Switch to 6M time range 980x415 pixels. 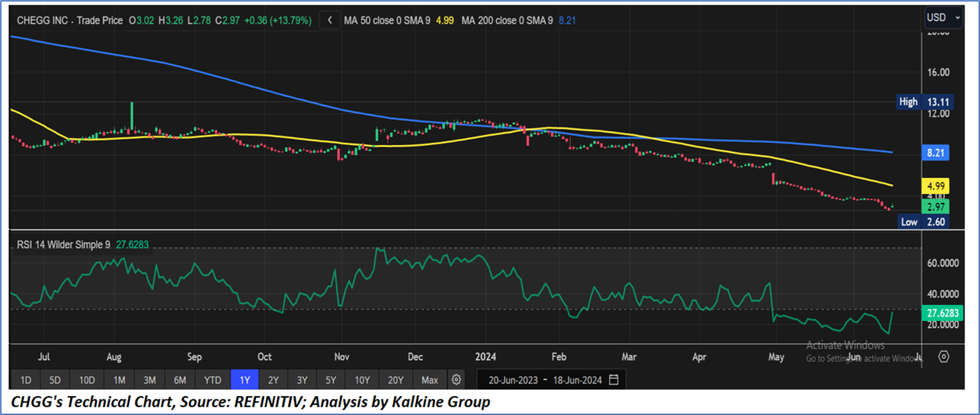(x=179, y=380)
